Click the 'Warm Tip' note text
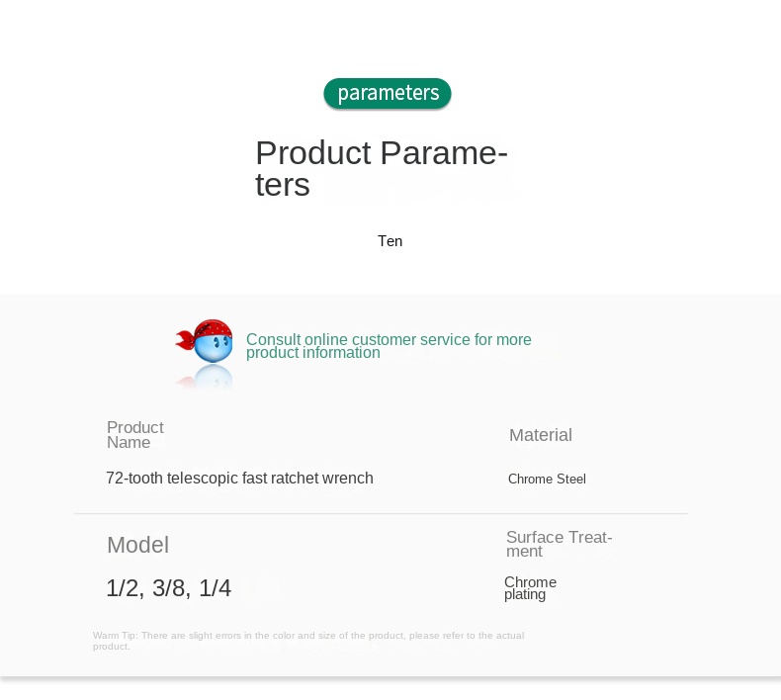 pos(308,641)
